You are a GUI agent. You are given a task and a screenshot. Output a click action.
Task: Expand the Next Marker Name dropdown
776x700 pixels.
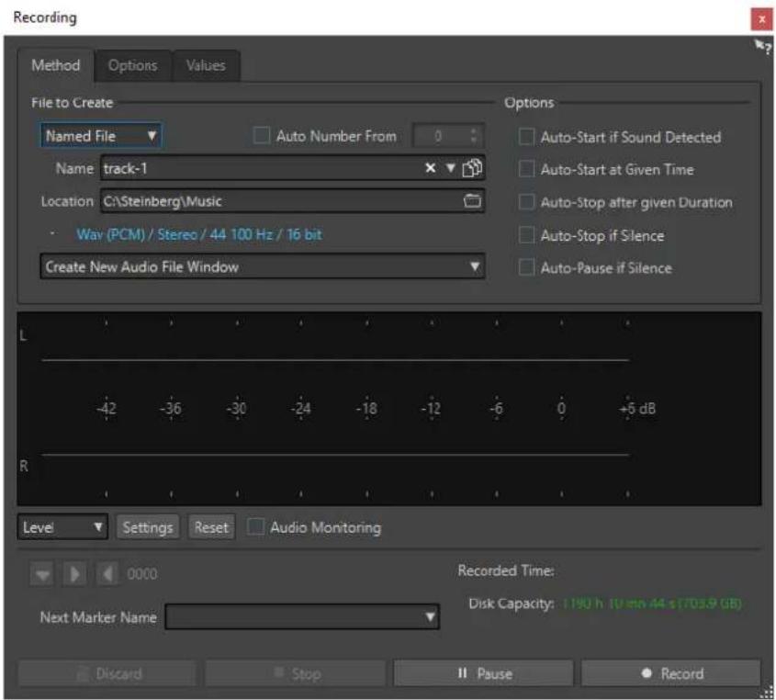point(302,616)
